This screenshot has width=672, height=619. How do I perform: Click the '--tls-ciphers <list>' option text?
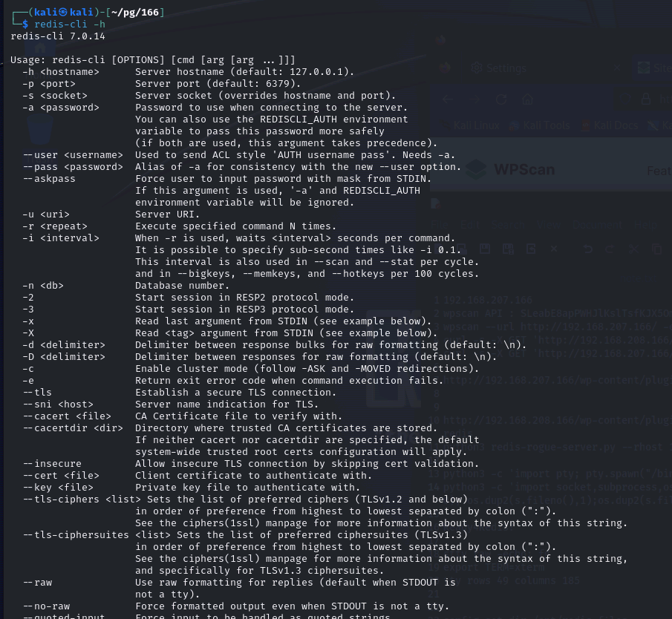click(82, 500)
